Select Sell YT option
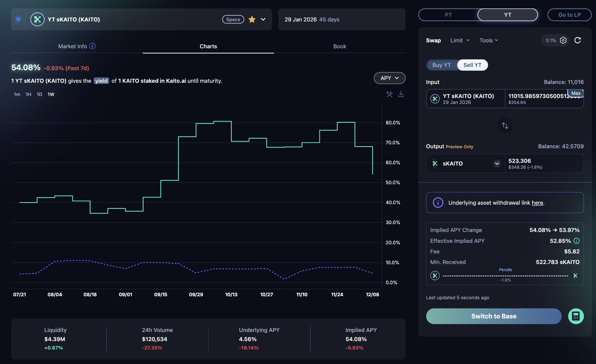596x364 pixels. tap(472, 65)
